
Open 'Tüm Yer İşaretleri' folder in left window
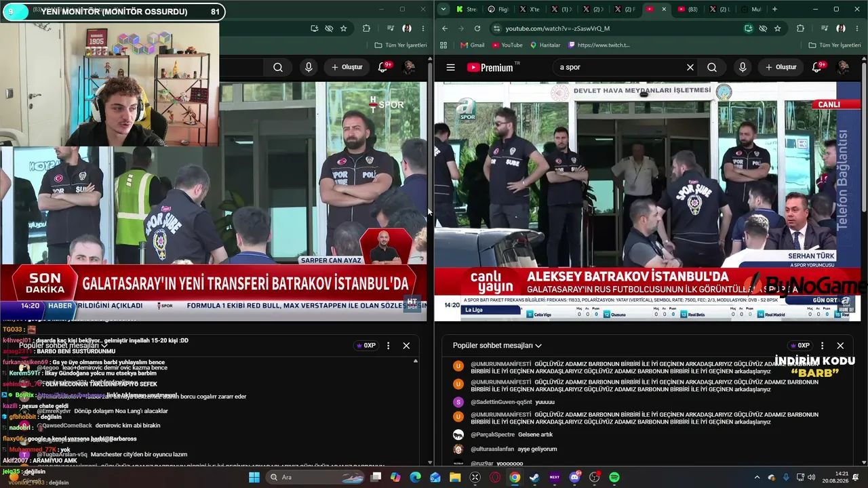[401, 45]
